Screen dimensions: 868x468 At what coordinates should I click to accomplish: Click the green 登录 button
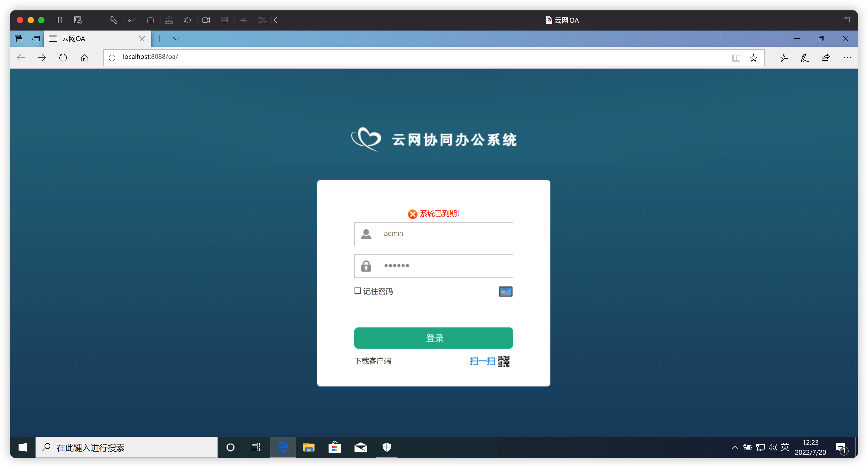433,338
